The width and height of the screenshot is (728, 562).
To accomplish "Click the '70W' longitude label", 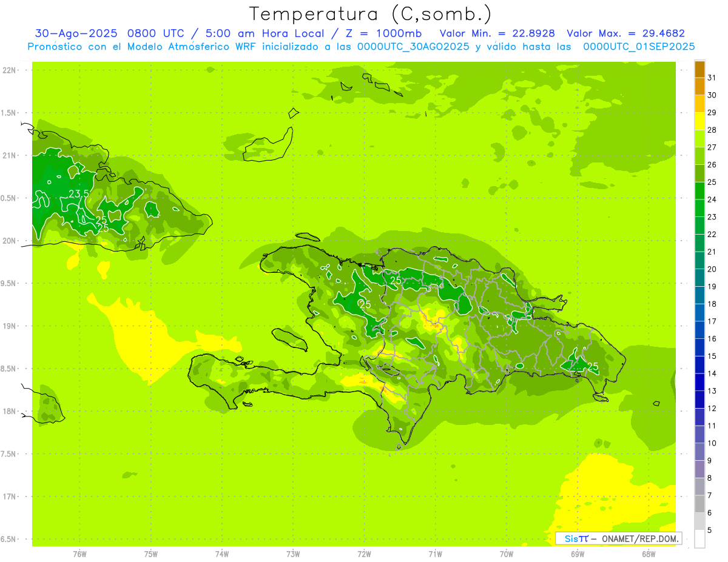I will (x=507, y=554).
